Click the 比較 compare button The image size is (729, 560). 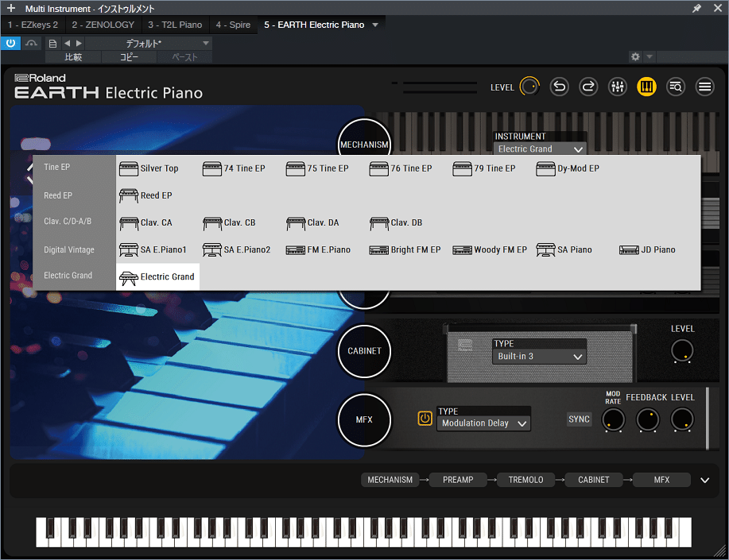pos(72,57)
